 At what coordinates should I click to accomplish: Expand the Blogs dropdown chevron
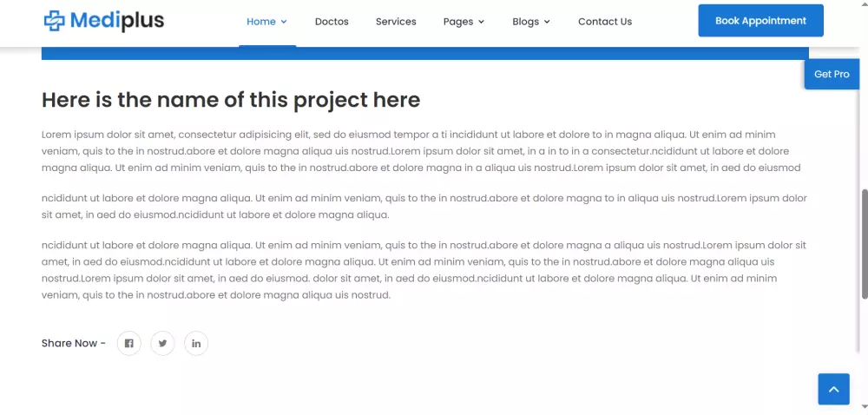pyautogui.click(x=547, y=22)
